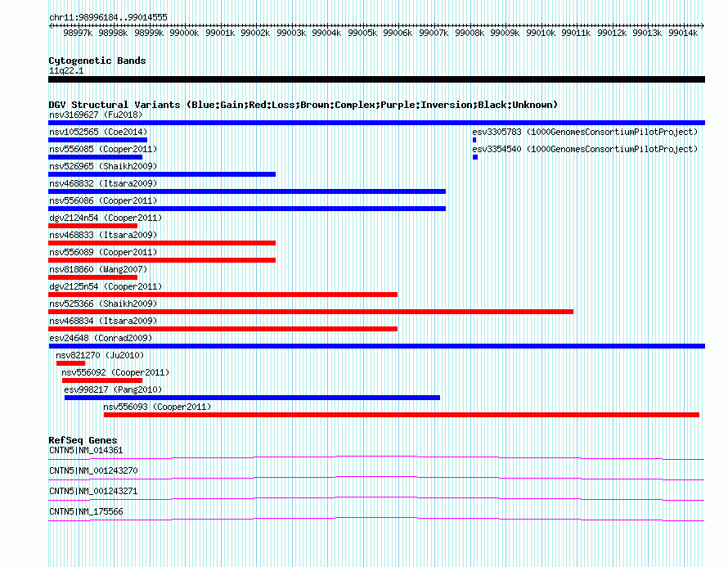
Task: Click the nsv818860 (Wang2007) label
Action: click(x=98, y=269)
